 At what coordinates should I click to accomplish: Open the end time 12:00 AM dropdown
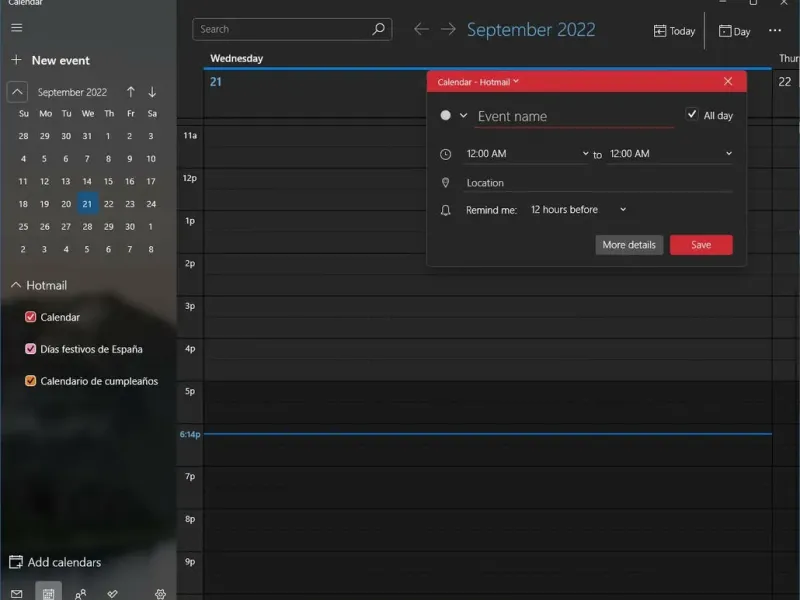click(670, 154)
